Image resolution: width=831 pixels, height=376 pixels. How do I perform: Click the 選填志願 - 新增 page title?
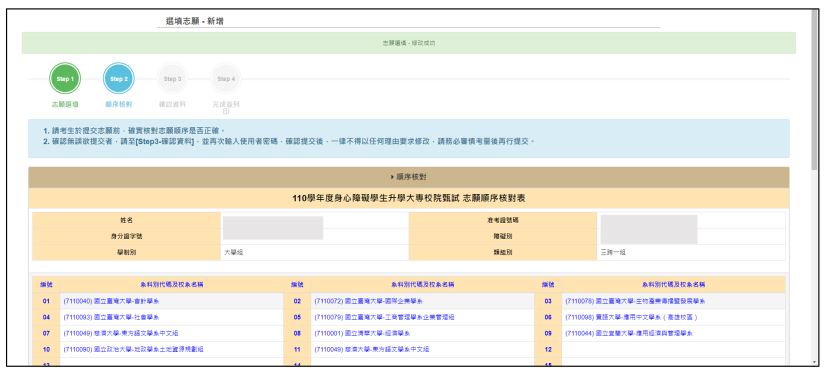(x=195, y=21)
